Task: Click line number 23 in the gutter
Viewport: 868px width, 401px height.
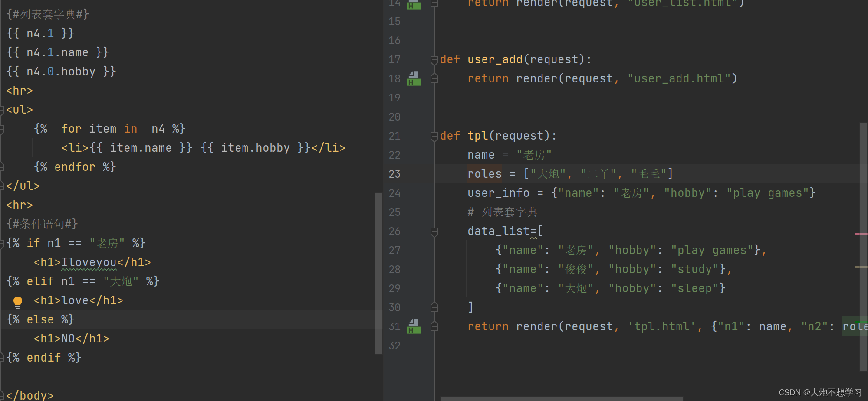Action: click(395, 174)
